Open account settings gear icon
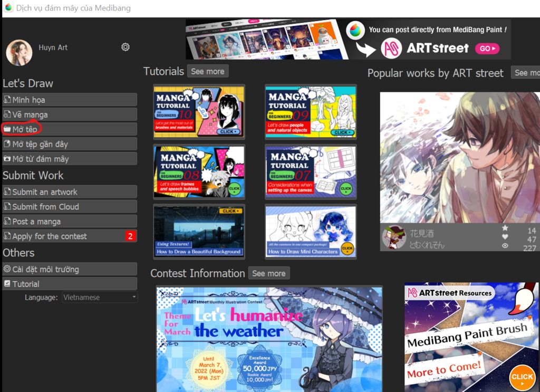This screenshot has height=392, width=540. 126,47
